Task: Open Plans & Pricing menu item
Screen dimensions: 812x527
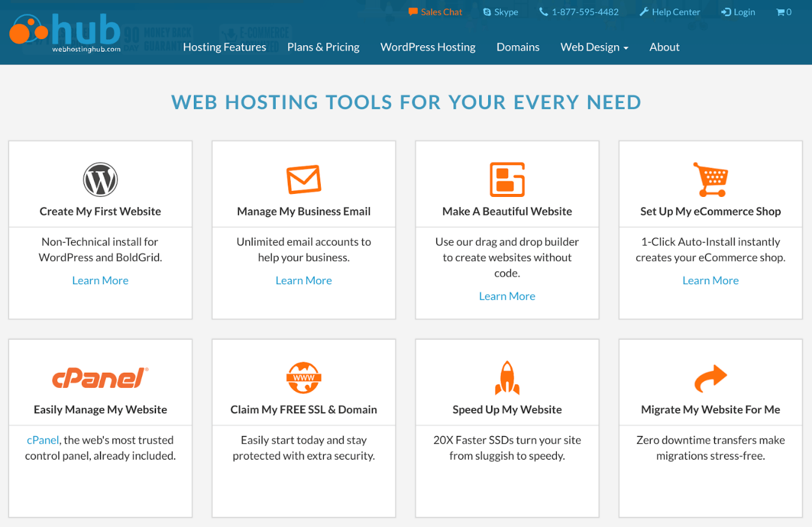Action: (x=323, y=47)
